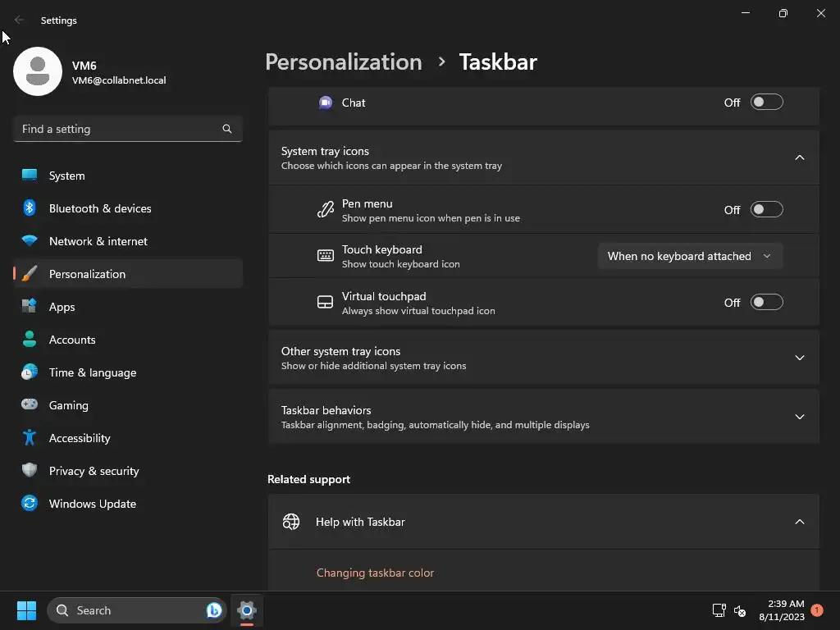Click the Accessibility sidebar icon
The image size is (840, 630).
click(30, 438)
